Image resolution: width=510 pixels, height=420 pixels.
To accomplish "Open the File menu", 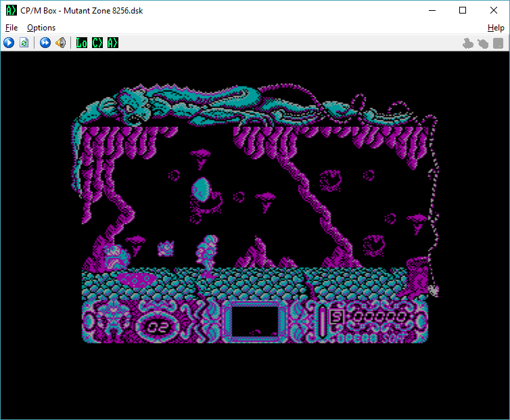I will (x=11, y=28).
